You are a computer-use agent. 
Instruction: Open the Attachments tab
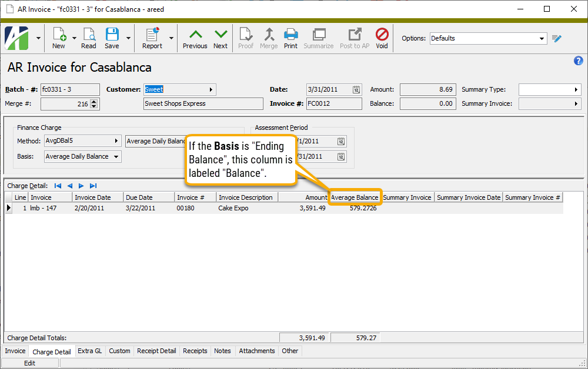(256, 351)
